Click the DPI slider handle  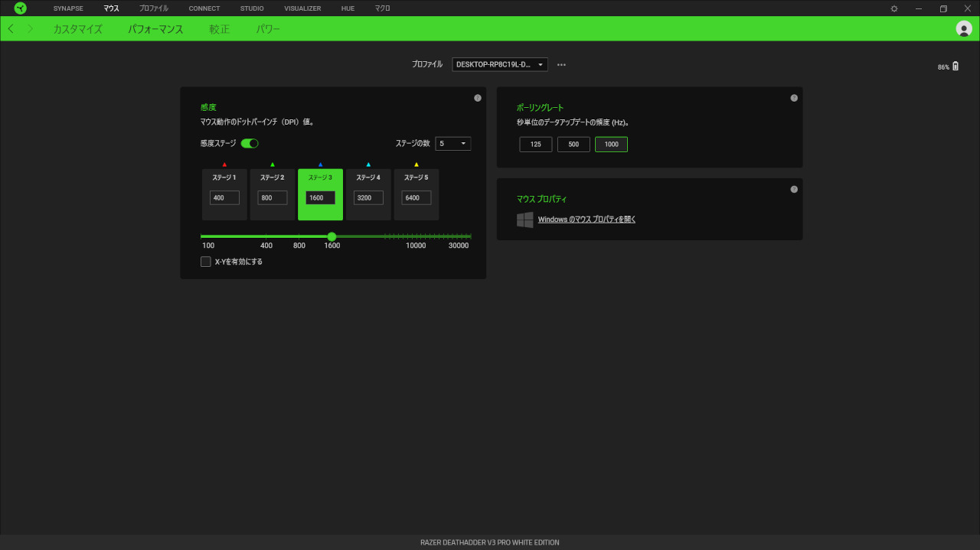coord(332,237)
